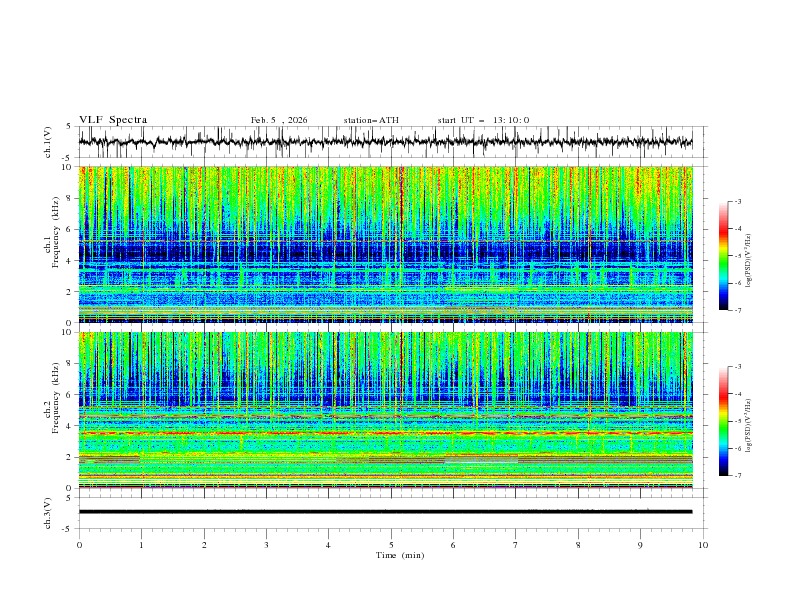This screenshot has width=792, height=612.
Task: Click the 'station=ATH' label
Action: [371, 120]
